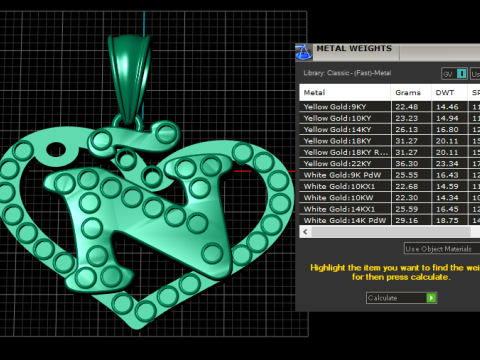Select the White Gold:14KX1 row
The width and height of the screenshot is (480, 360).
[x=390, y=209]
